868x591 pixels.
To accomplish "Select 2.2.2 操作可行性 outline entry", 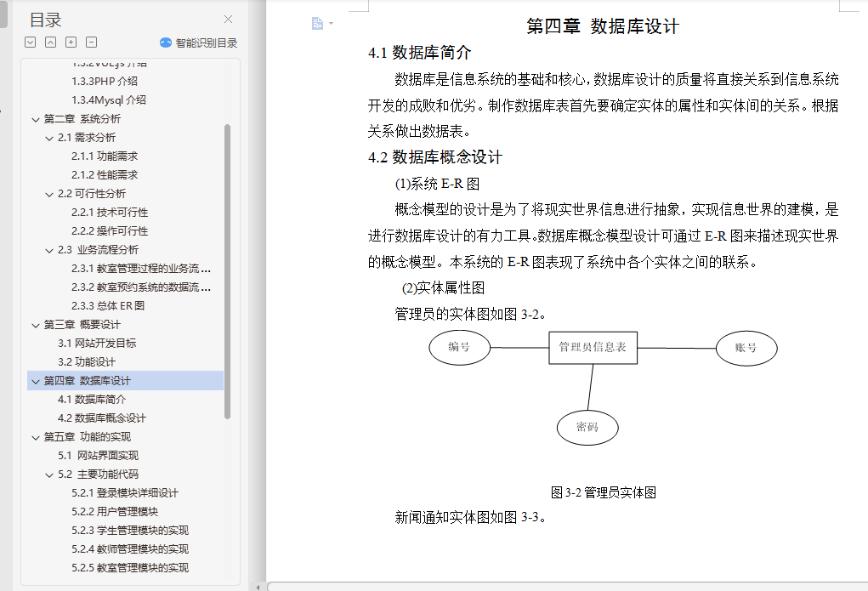I will coord(110,231).
